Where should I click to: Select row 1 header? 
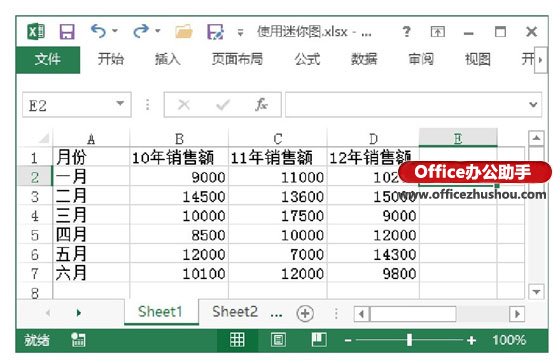pyautogui.click(x=34, y=158)
